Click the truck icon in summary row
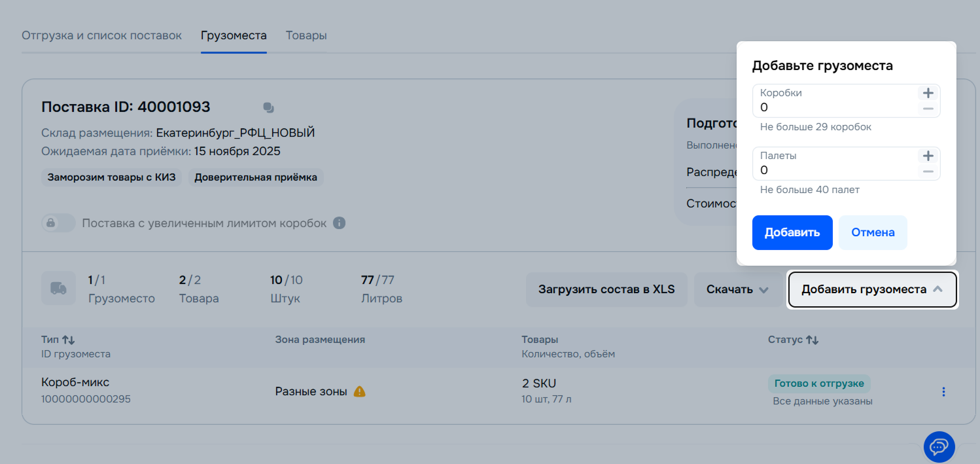Viewport: 980px width, 464px height. [x=58, y=289]
